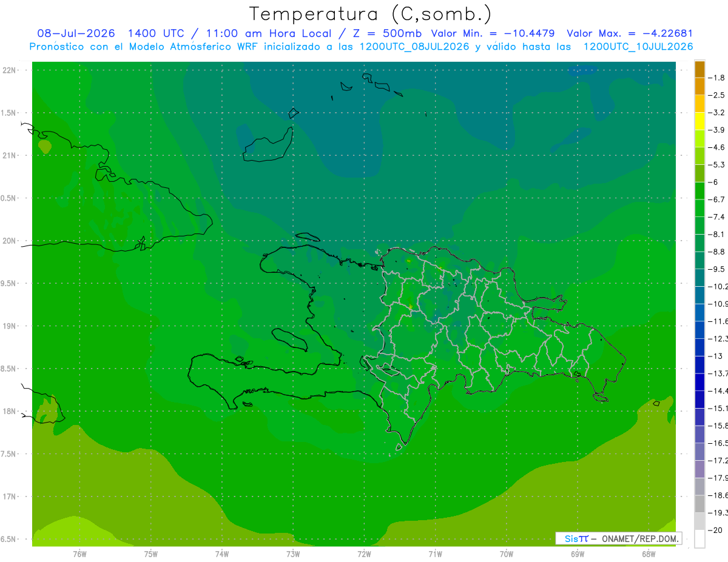Click the '-8.1' colorbar label
This screenshot has width=728, height=562.
coord(717,234)
